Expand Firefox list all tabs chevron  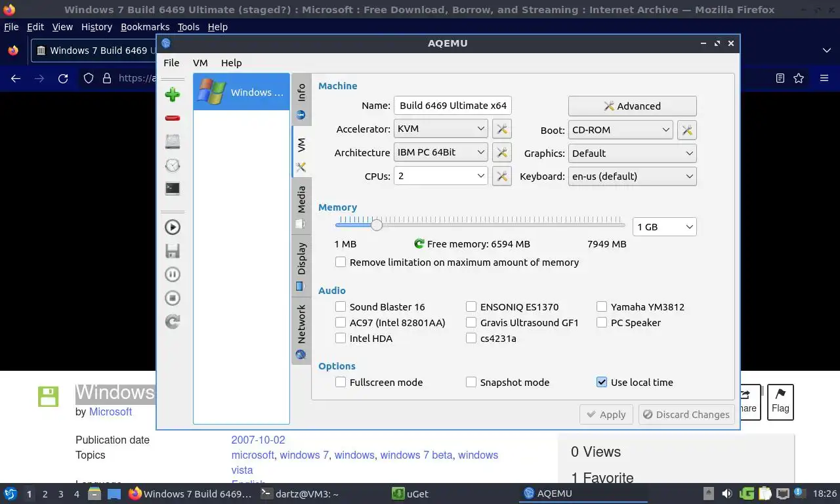click(826, 51)
